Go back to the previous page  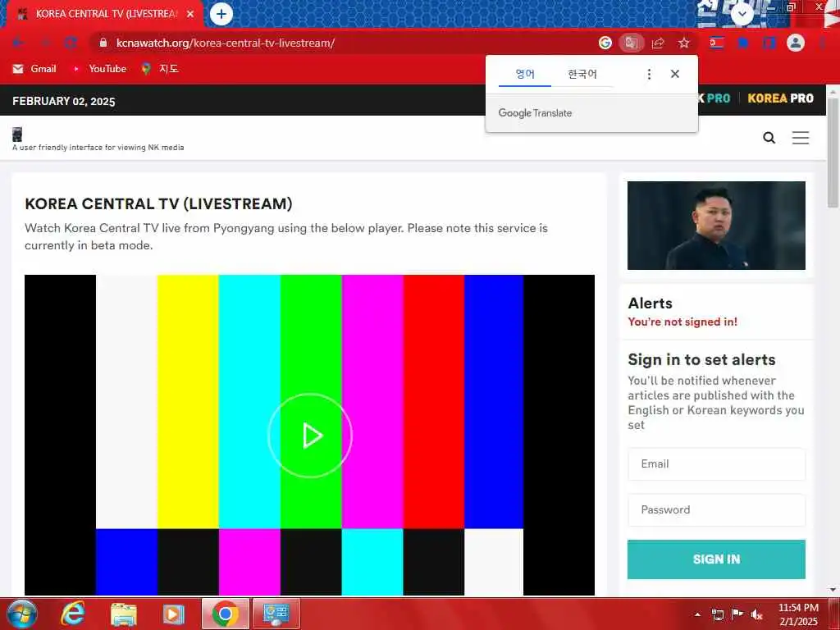(x=18, y=43)
